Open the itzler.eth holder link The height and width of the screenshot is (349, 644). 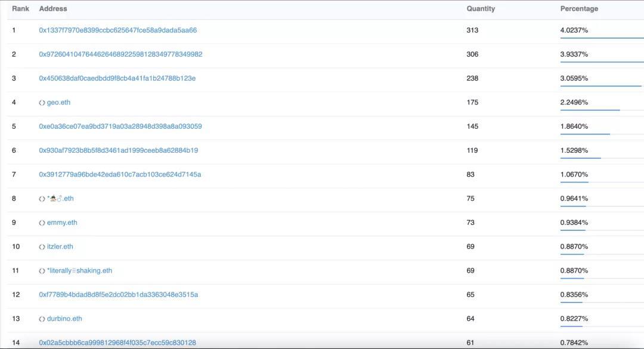(60, 247)
